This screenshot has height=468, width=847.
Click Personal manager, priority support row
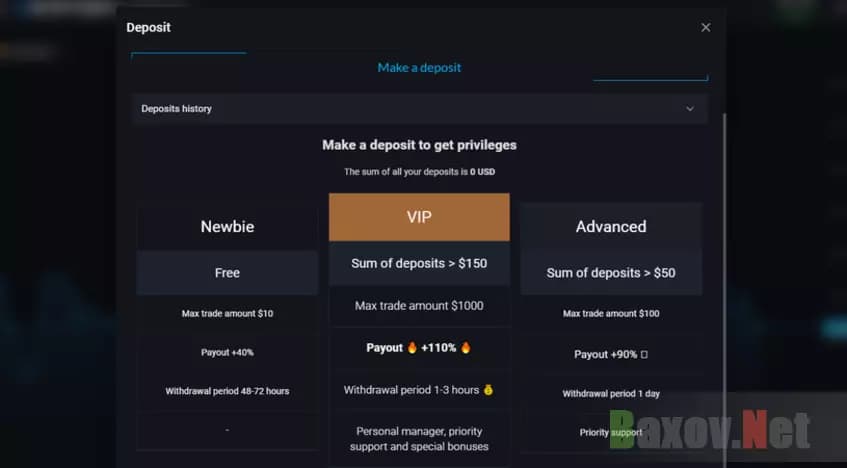pyautogui.click(x=419, y=438)
